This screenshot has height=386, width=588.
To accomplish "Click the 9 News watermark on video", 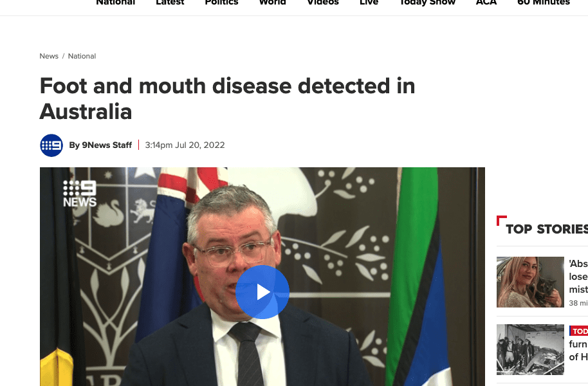I will (x=80, y=194).
